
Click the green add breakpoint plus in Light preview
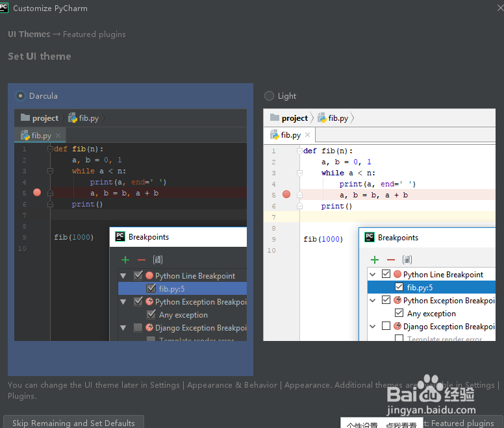pyautogui.click(x=375, y=260)
